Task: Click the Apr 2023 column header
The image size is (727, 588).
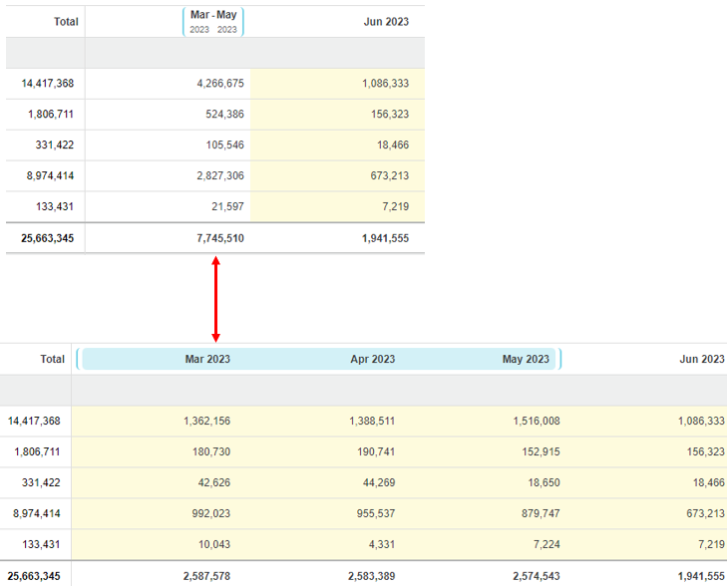Action: (x=372, y=359)
